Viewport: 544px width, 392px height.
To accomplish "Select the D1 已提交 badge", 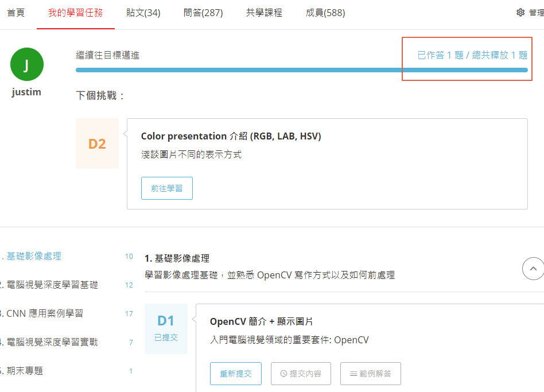I will [166, 328].
